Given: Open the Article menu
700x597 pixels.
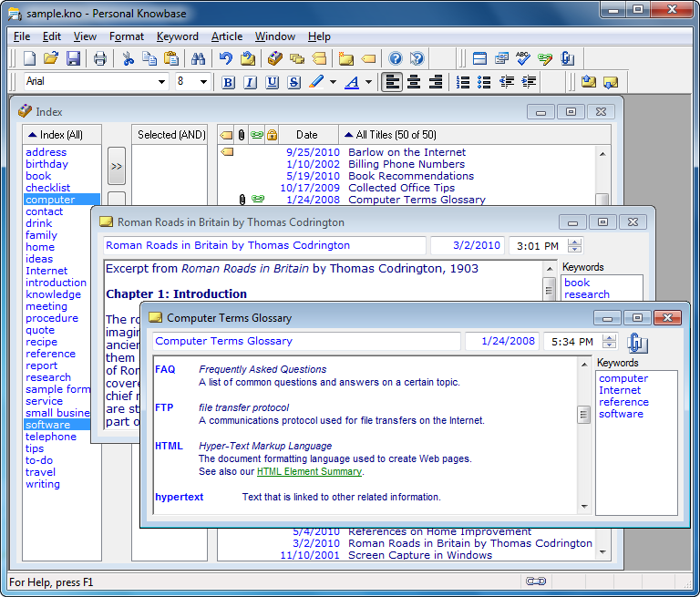Looking at the screenshot, I should click(227, 36).
